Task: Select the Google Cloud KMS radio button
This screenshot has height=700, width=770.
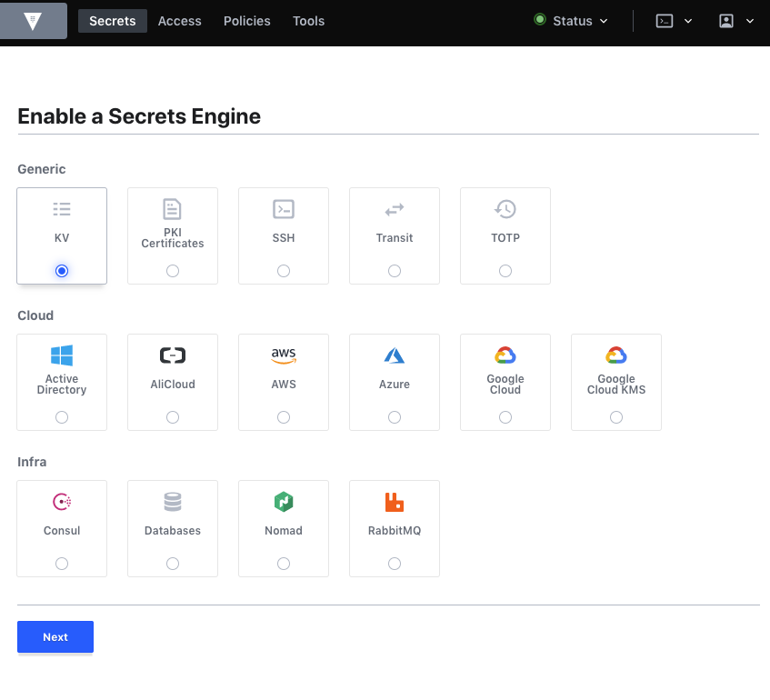Action: (616, 417)
